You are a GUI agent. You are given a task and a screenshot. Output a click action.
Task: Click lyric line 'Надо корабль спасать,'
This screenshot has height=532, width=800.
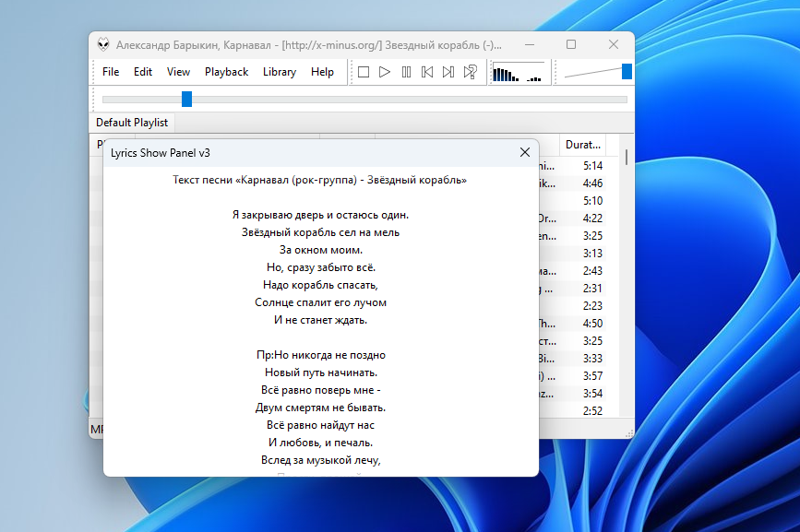point(320,285)
